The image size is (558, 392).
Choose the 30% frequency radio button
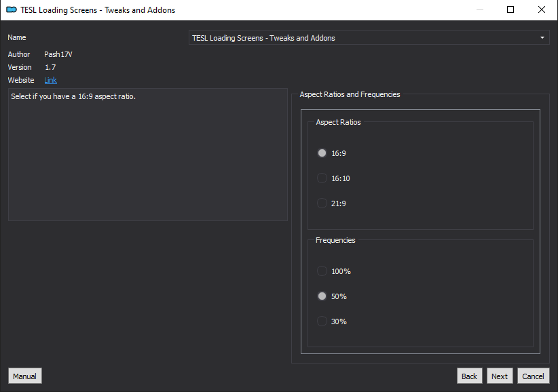tap(322, 321)
